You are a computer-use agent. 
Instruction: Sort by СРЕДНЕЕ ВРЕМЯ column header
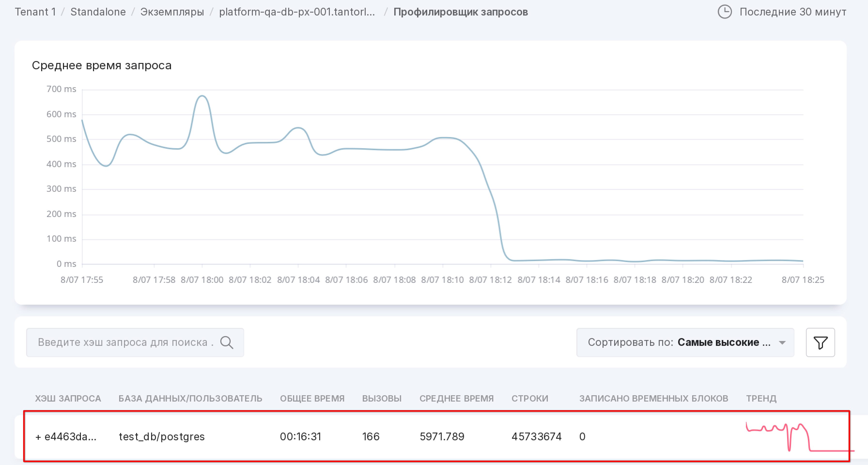coord(456,398)
